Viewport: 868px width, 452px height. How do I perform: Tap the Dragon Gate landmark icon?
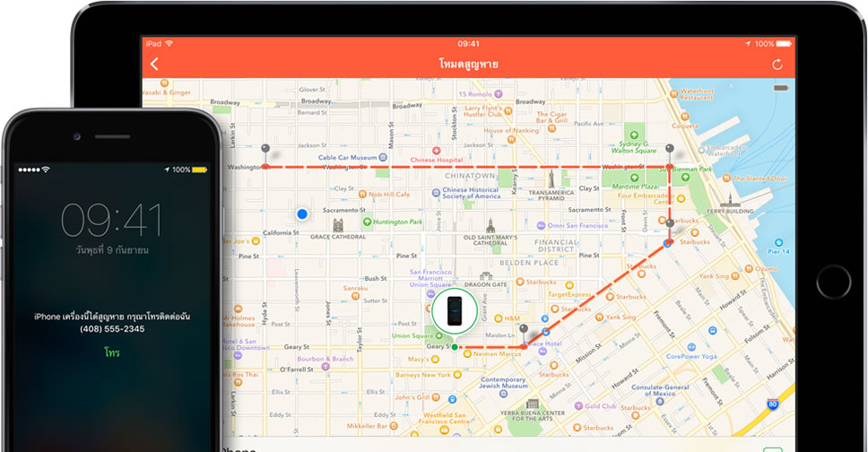point(485,276)
